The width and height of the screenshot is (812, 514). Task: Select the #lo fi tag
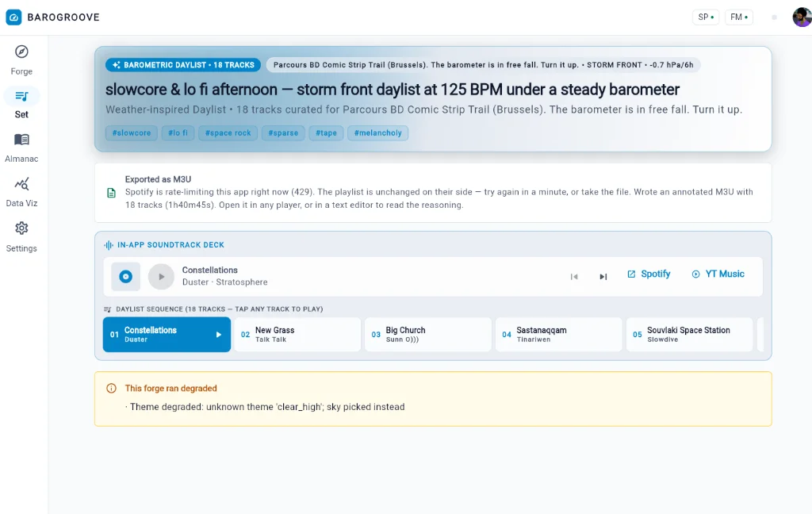(178, 133)
